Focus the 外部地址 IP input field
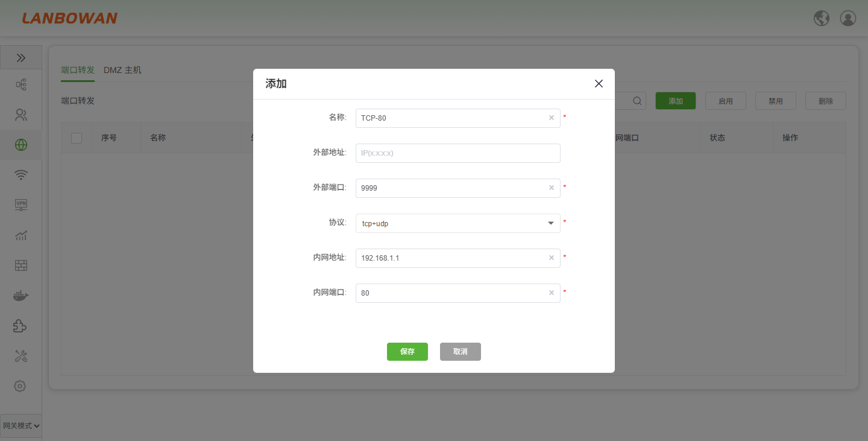This screenshot has height=441, width=868. pos(458,153)
